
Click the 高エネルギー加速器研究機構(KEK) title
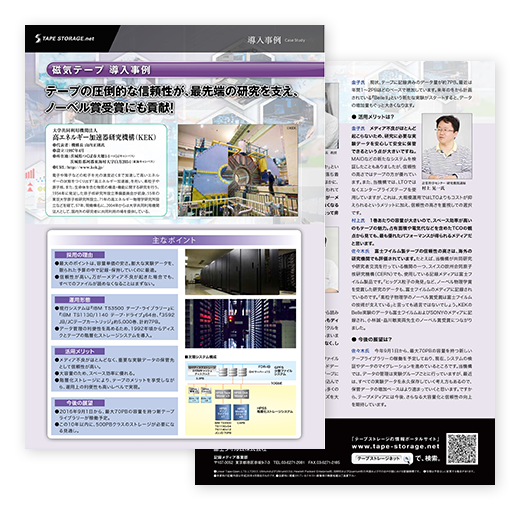pyautogui.click(x=104, y=137)
